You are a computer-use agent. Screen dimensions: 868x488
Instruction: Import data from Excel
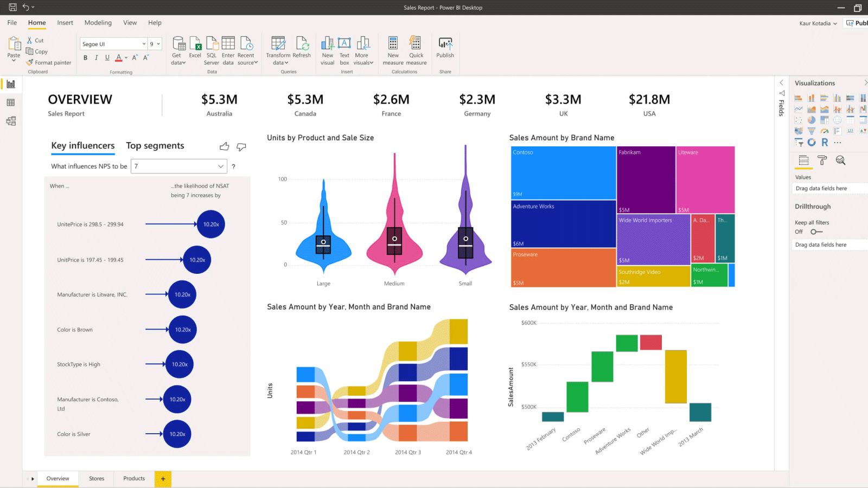click(195, 47)
